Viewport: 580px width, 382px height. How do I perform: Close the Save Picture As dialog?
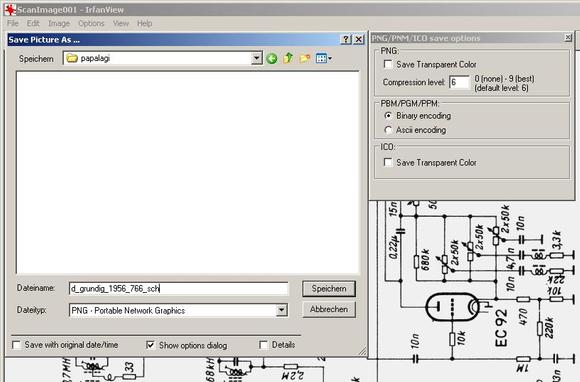click(x=359, y=39)
